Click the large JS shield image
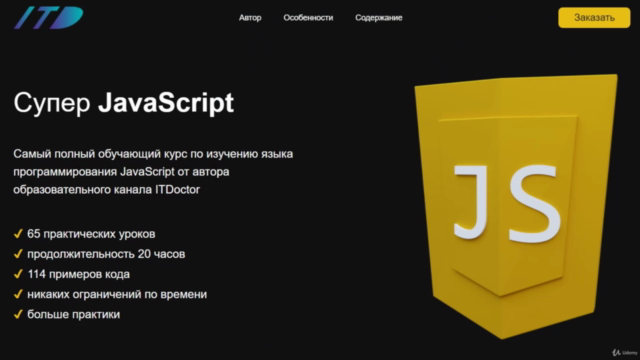The width and height of the screenshot is (640, 360). 516,206
